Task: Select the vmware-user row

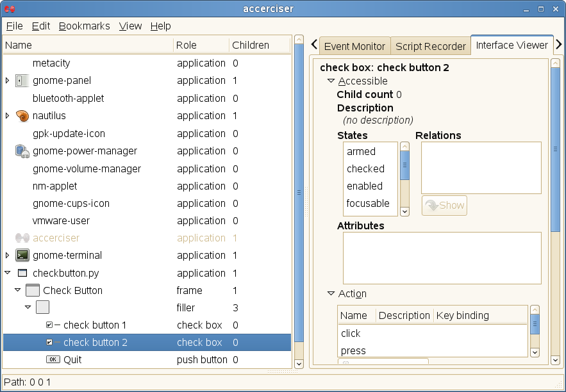Action: click(147, 221)
